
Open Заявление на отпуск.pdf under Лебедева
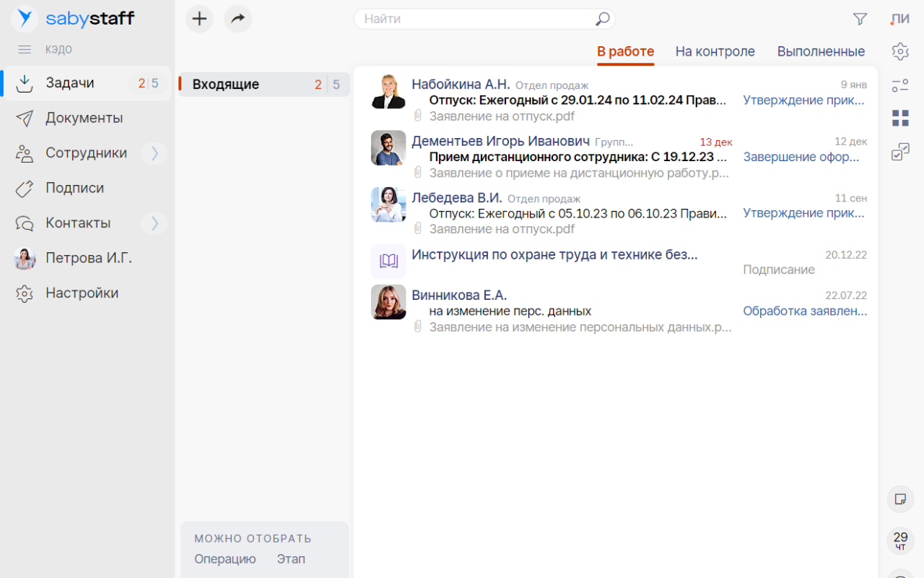502,229
